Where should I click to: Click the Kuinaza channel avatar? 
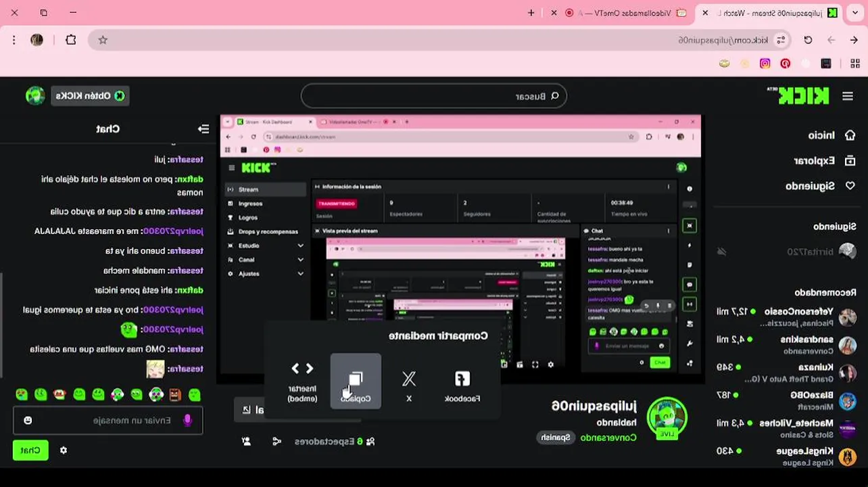[x=848, y=373]
